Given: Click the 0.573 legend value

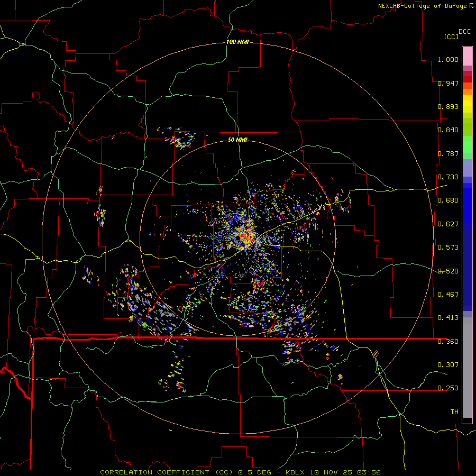Looking at the screenshot, I should [448, 248].
